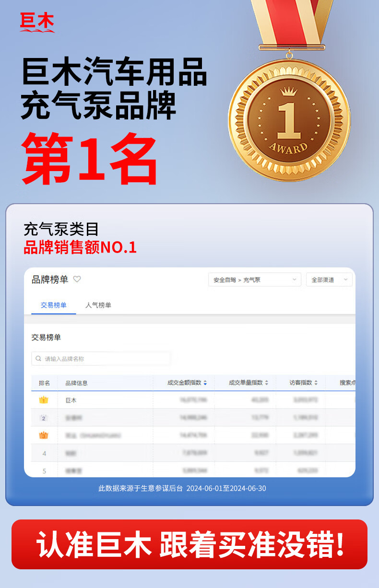Sort by 成交单量指数 column arrow
This screenshot has width=379, height=588.
coord(267,383)
